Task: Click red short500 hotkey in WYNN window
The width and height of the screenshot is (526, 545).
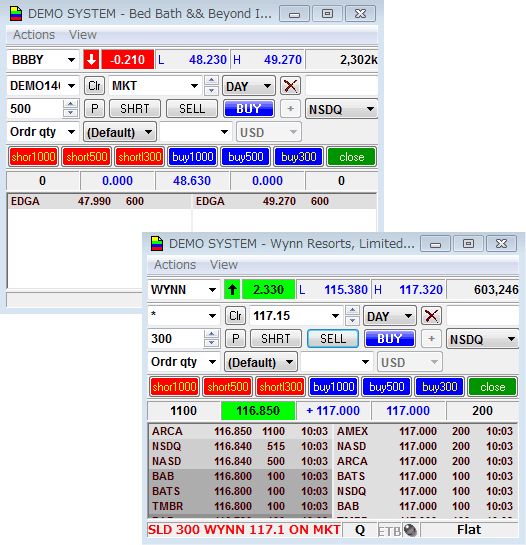Action: click(228, 387)
